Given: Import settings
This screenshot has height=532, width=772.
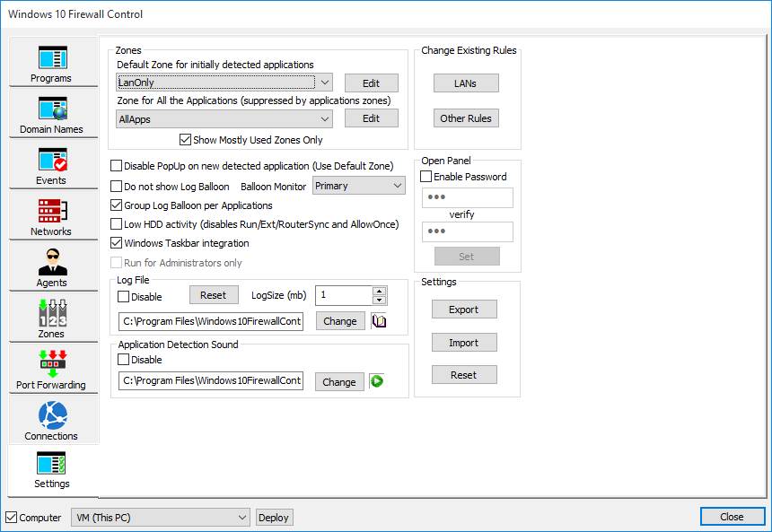Looking at the screenshot, I should (464, 343).
